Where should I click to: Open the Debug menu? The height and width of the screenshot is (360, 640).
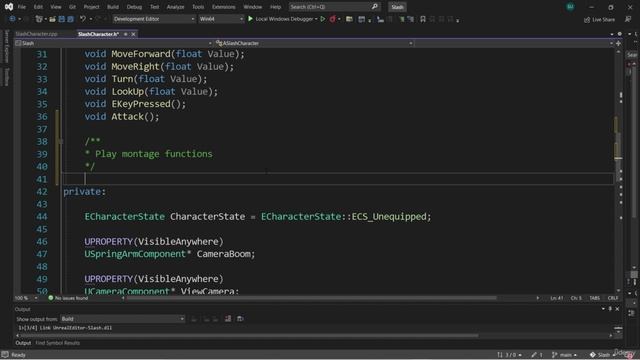pos(134,7)
